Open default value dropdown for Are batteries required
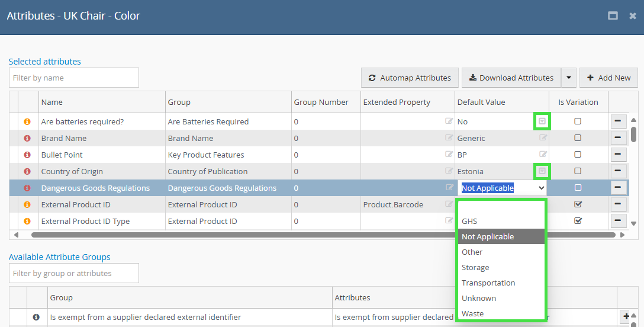 click(542, 121)
